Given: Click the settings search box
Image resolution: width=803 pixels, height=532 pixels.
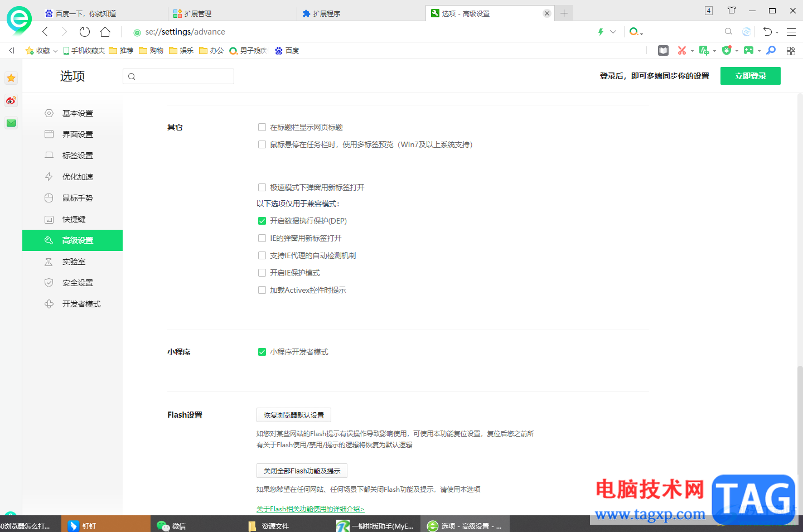Looking at the screenshot, I should pos(178,76).
